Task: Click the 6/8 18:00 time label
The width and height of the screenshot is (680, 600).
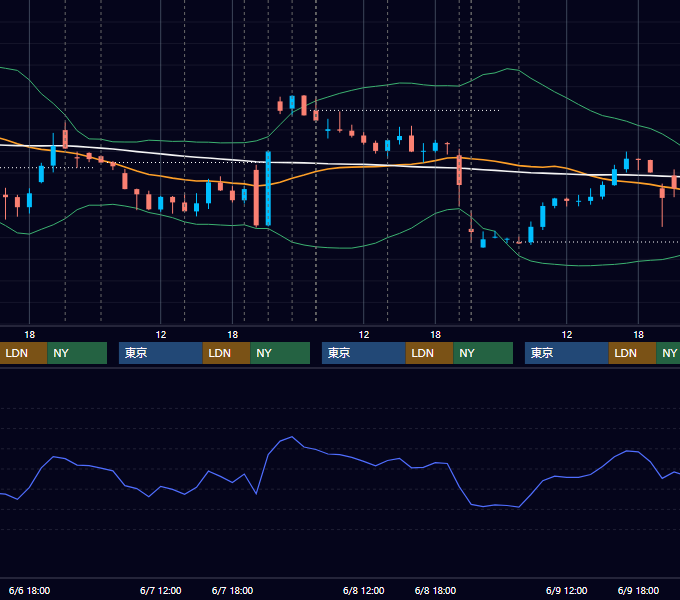Action: pos(435,590)
